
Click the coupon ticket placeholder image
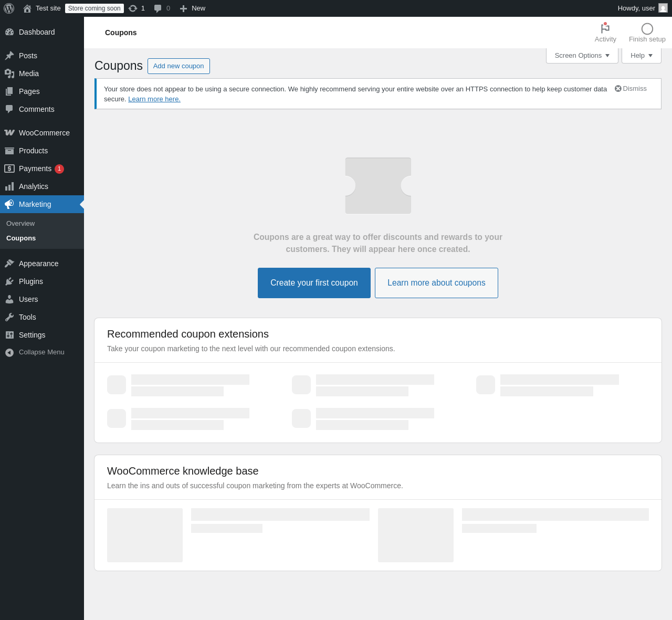click(378, 186)
